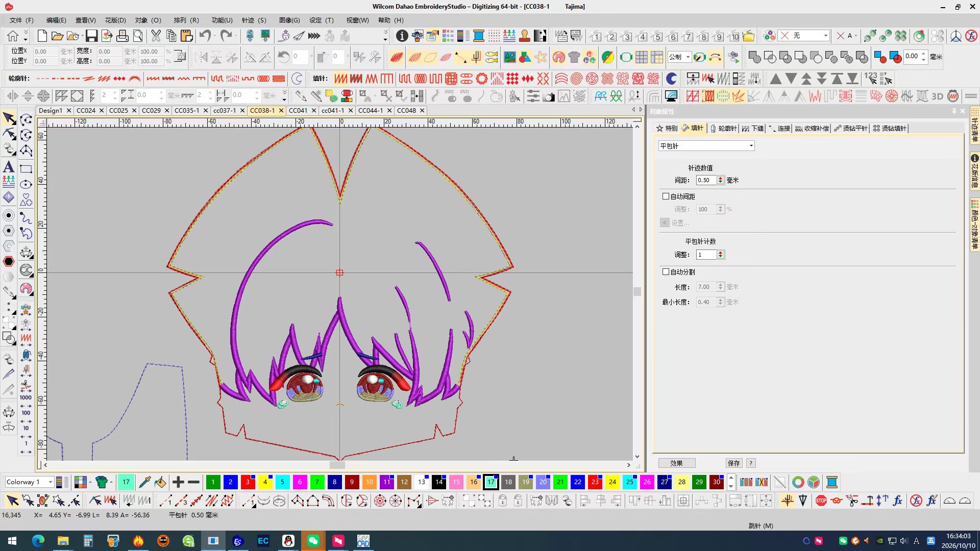Click the 3D stitch effect icon
Screen dimensions: 980x551
click(x=937, y=96)
